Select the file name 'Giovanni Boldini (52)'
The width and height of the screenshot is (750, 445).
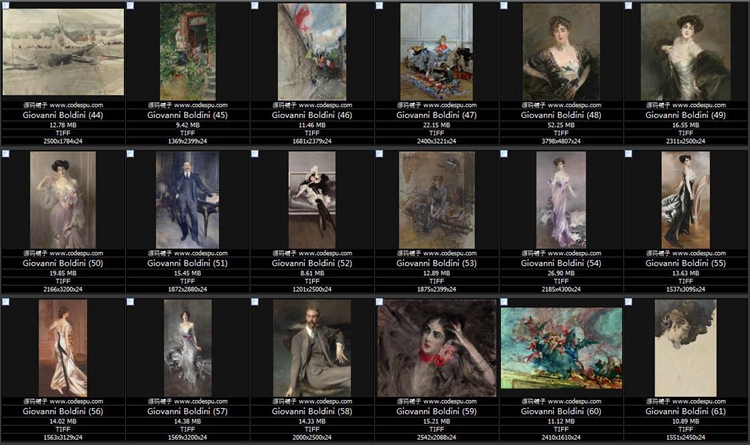(x=312, y=263)
